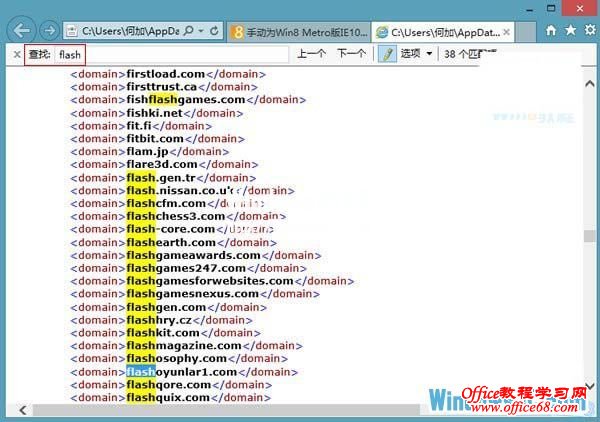Click the text flashqore.com
The width and height of the screenshot is (600, 422).
pyautogui.click(x=168, y=385)
